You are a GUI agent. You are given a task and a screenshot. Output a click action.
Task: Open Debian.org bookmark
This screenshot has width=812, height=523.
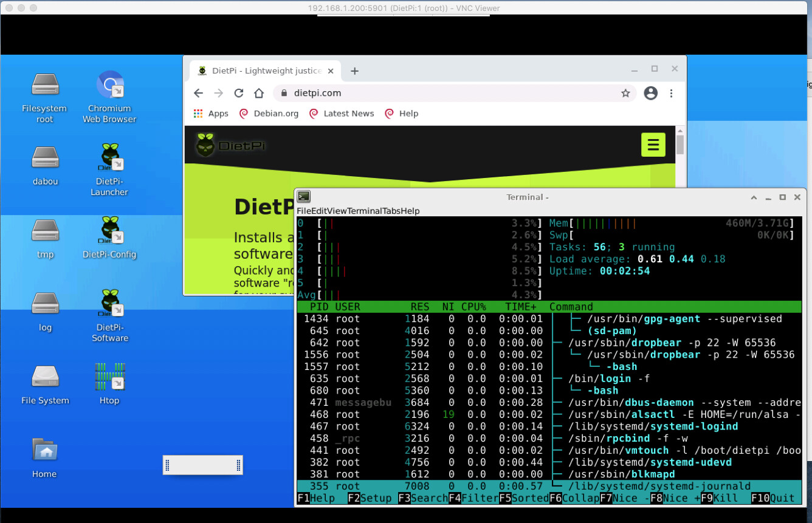(x=269, y=114)
